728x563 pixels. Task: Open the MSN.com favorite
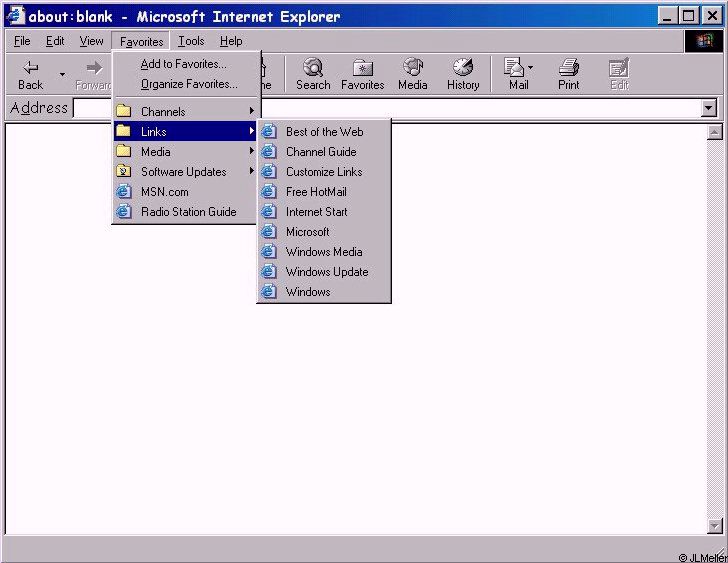(186, 191)
